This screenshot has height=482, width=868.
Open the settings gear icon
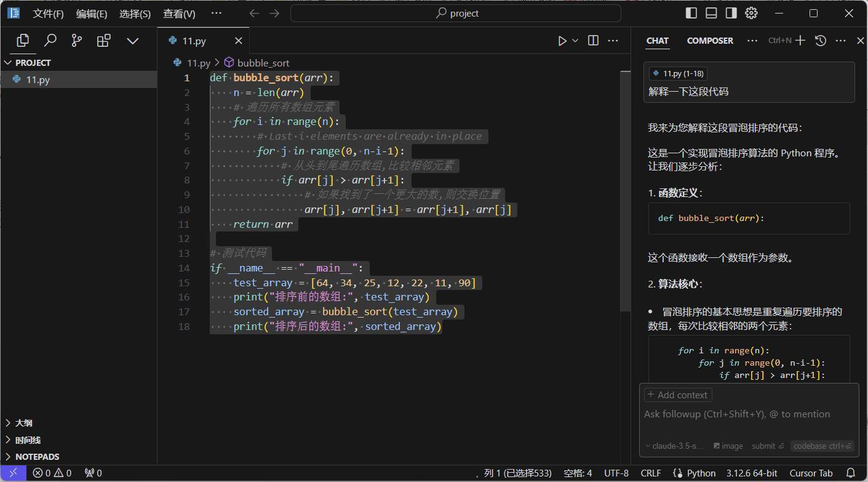(751, 13)
